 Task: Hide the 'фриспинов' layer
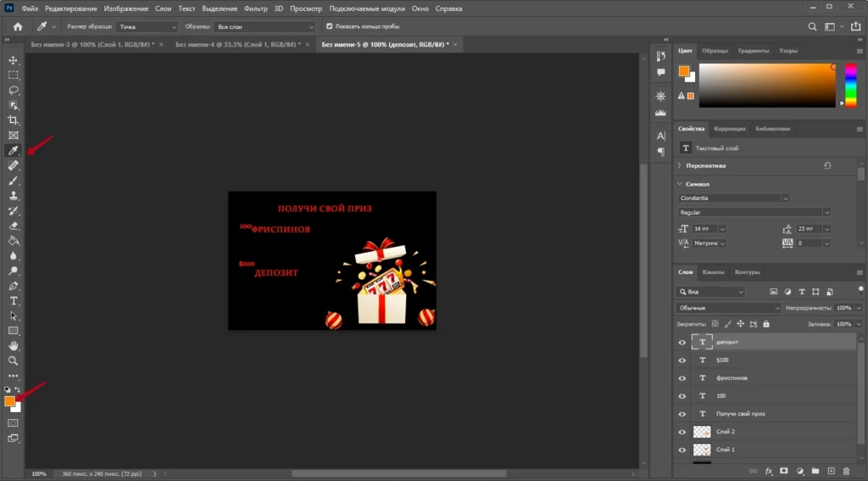point(682,378)
